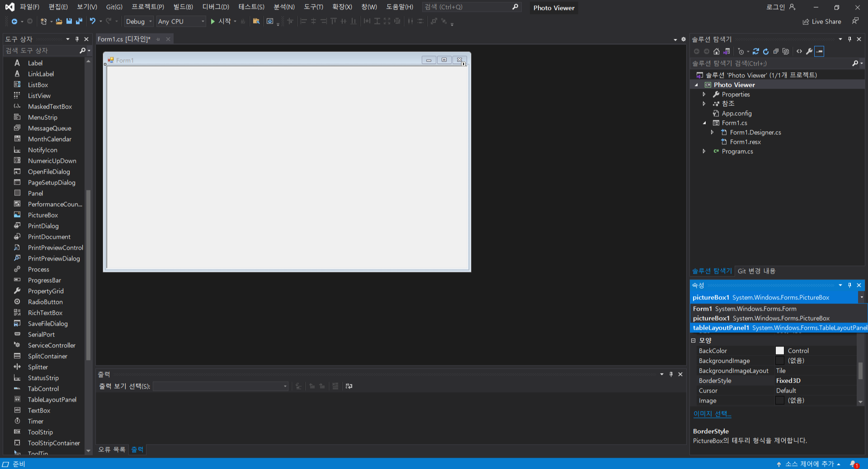The image size is (868, 469).
Task: Select TableLayoutPanel in the toolbox
Action: pyautogui.click(x=52, y=400)
